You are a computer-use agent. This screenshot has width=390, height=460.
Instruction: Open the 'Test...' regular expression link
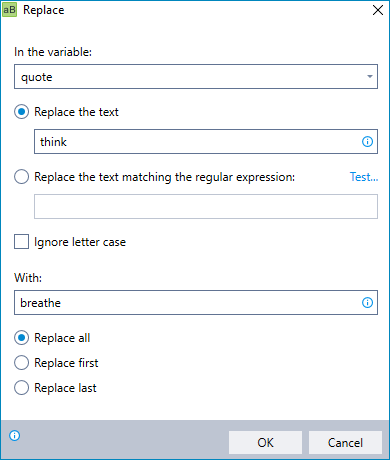(x=364, y=177)
